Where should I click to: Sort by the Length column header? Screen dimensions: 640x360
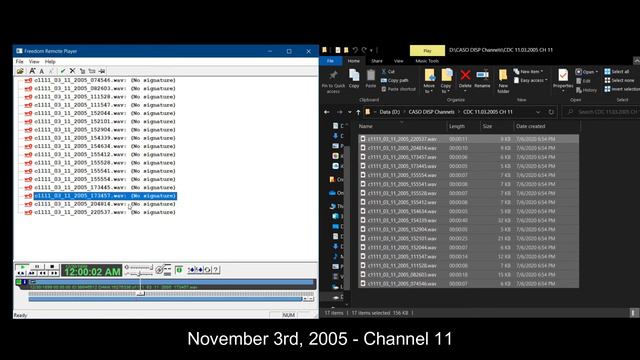click(x=457, y=127)
